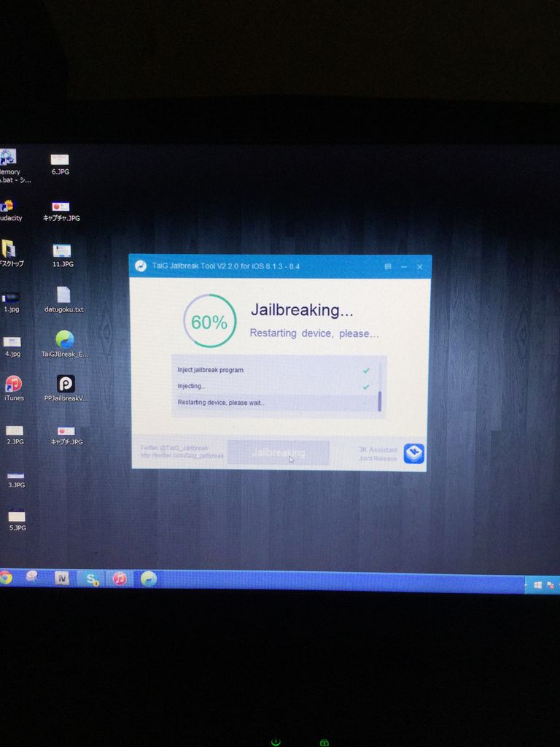Click the green checkmark beside 'Inject jailbreak program'
The width and height of the screenshot is (560, 747).
click(366, 370)
